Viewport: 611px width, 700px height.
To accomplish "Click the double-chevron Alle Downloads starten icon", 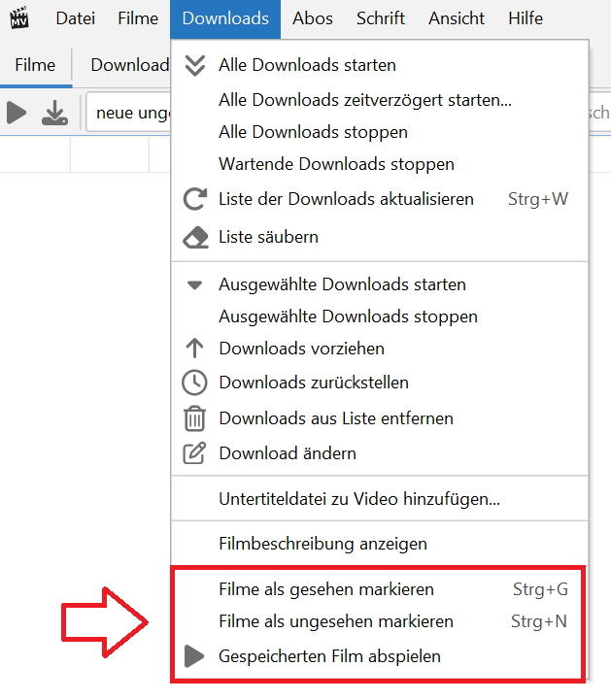I will tap(195, 65).
